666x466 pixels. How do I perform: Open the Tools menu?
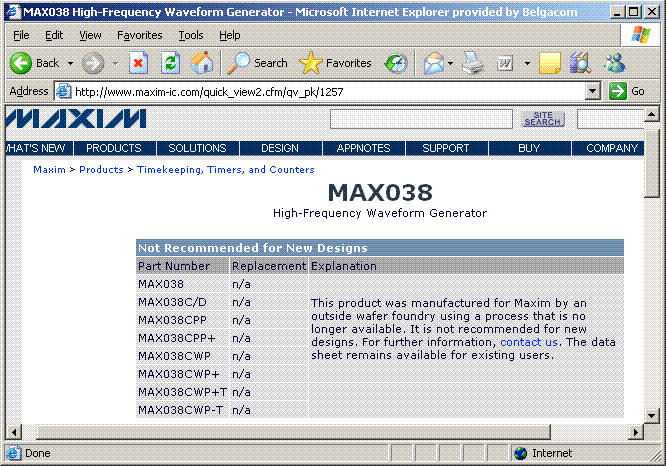pos(191,35)
